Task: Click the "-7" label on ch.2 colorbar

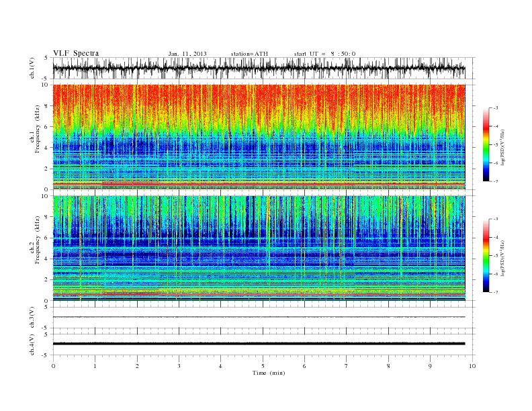Action: (x=496, y=292)
